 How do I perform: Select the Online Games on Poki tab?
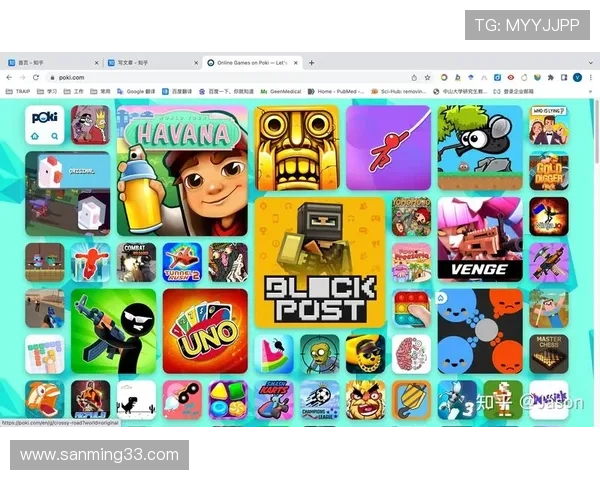[x=253, y=62]
